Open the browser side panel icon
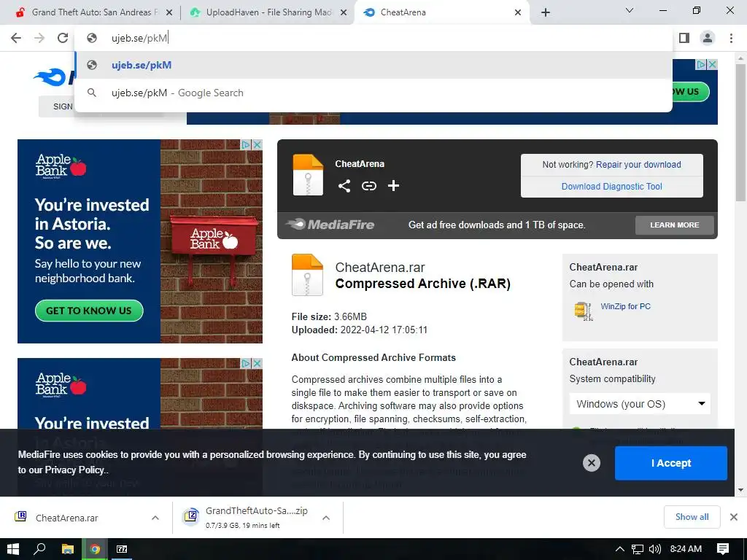 [x=684, y=38]
